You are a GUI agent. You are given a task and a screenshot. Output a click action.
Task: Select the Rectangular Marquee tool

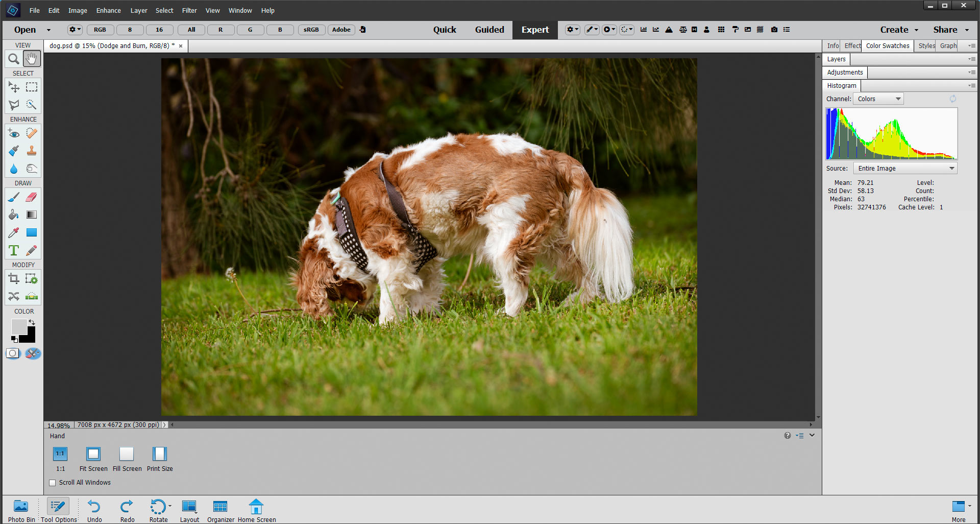(x=32, y=87)
